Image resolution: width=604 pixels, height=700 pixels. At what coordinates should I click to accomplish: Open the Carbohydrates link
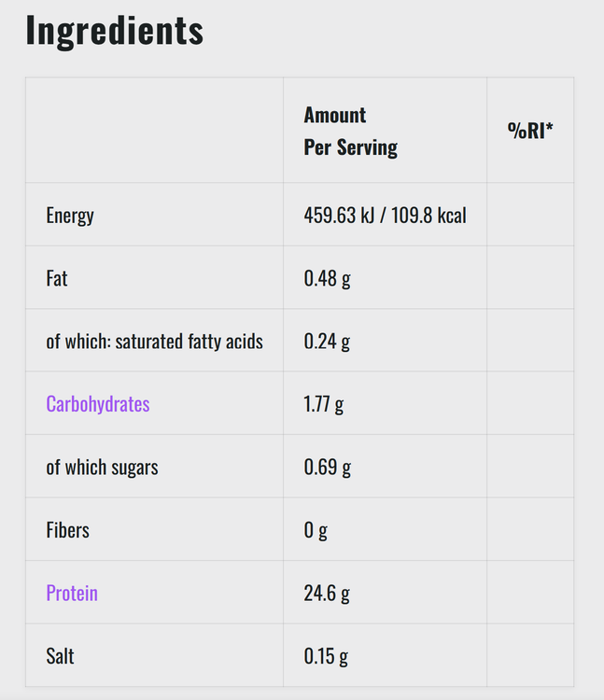point(98,404)
